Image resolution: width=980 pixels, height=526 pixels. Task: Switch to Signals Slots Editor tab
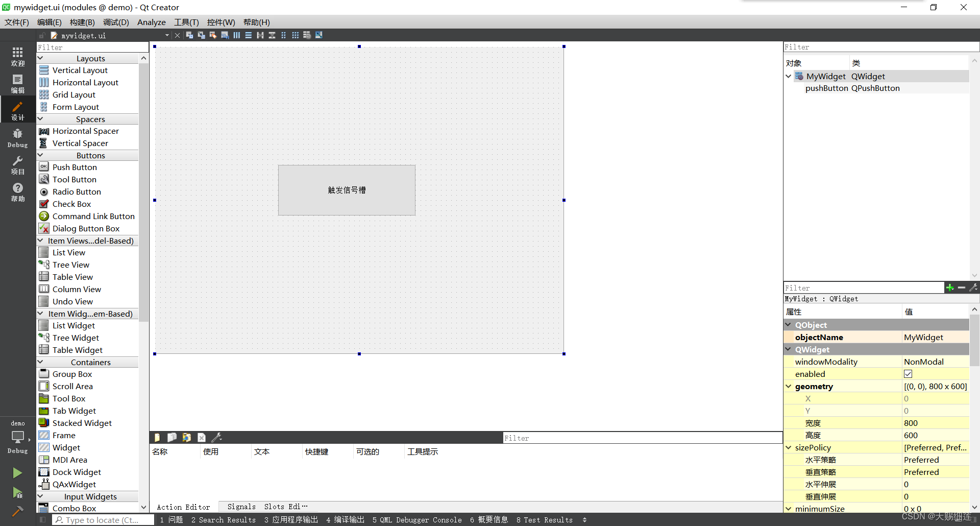267,507
